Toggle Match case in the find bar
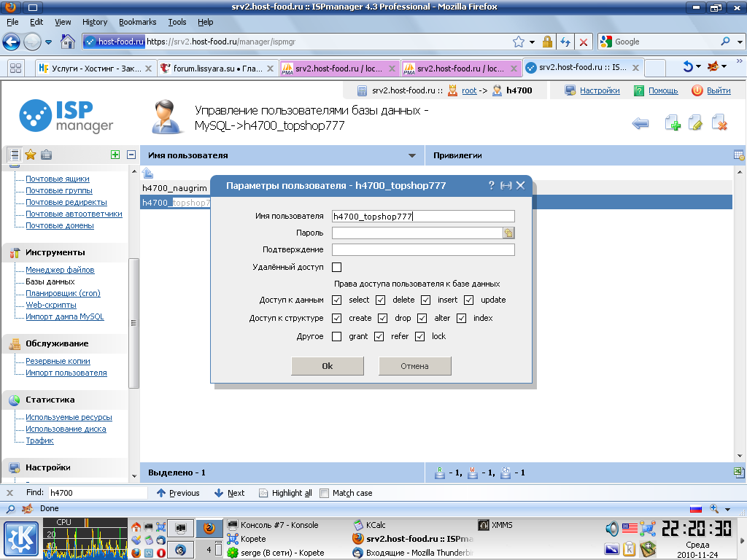Viewport: 747px width, 560px height. pyautogui.click(x=325, y=494)
